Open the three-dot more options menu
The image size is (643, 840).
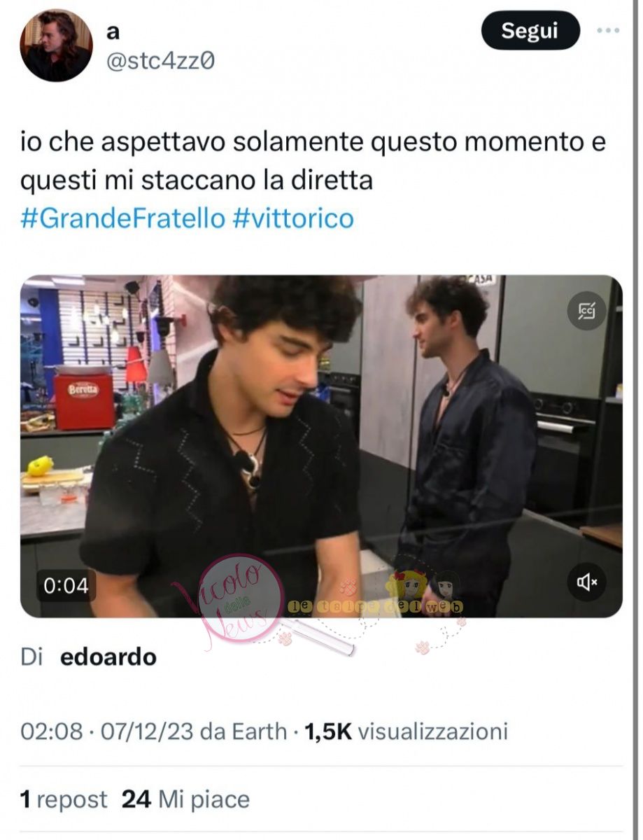pos(607,31)
